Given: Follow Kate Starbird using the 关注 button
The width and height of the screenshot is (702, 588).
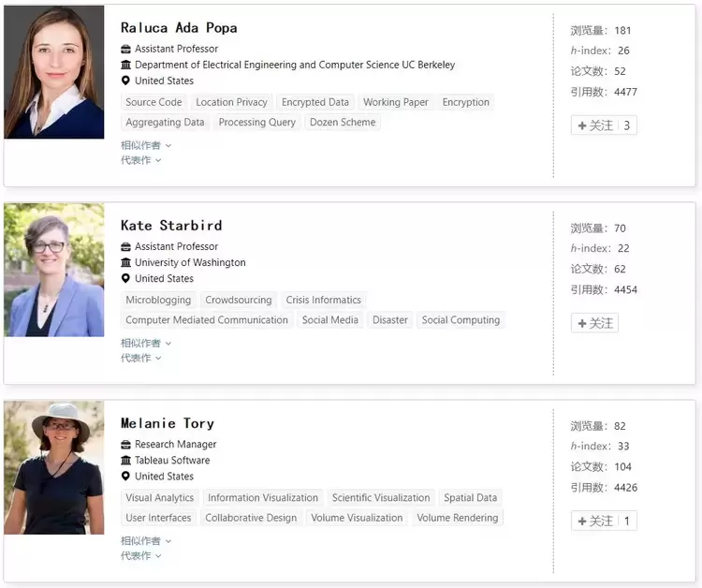Looking at the screenshot, I should [595, 323].
